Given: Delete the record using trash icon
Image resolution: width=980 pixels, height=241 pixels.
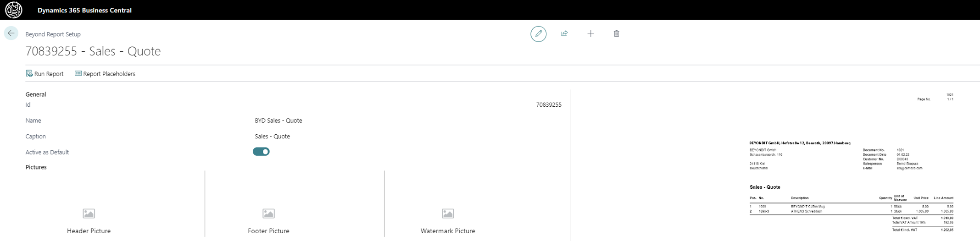Looking at the screenshot, I should tap(616, 33).
